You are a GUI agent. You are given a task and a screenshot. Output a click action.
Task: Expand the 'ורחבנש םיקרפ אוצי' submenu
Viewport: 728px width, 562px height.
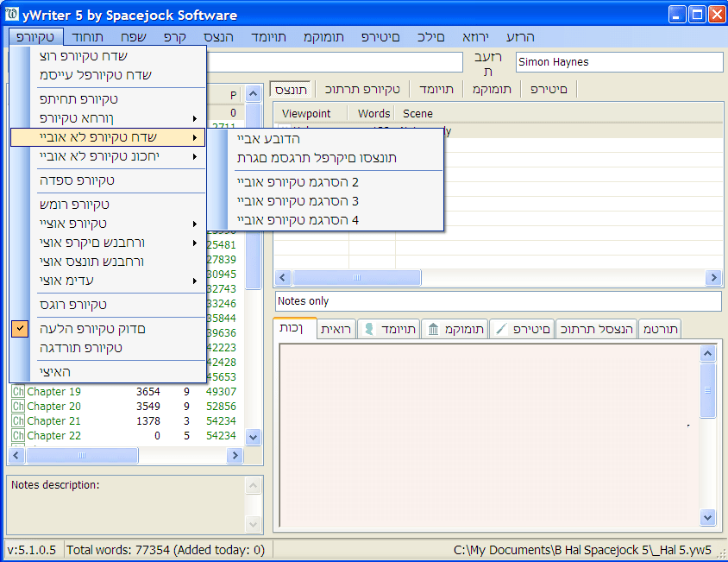(x=108, y=243)
